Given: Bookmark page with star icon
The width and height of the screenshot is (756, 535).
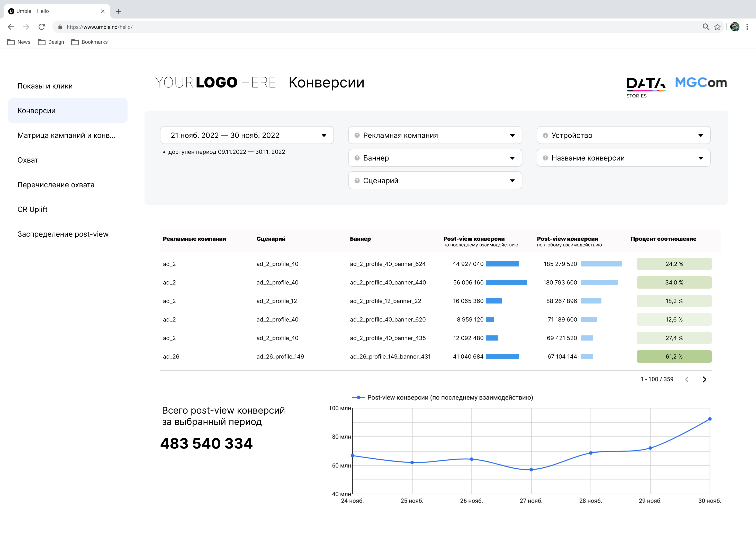Looking at the screenshot, I should (717, 27).
